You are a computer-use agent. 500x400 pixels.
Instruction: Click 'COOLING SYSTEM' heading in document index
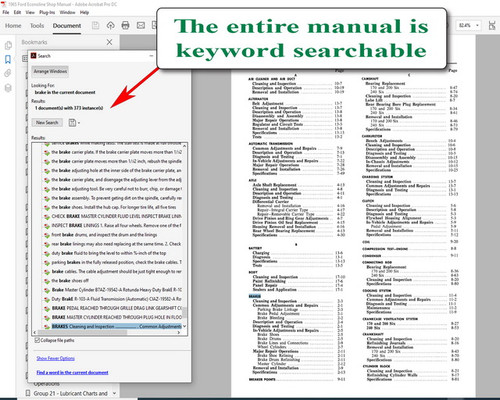376,291
